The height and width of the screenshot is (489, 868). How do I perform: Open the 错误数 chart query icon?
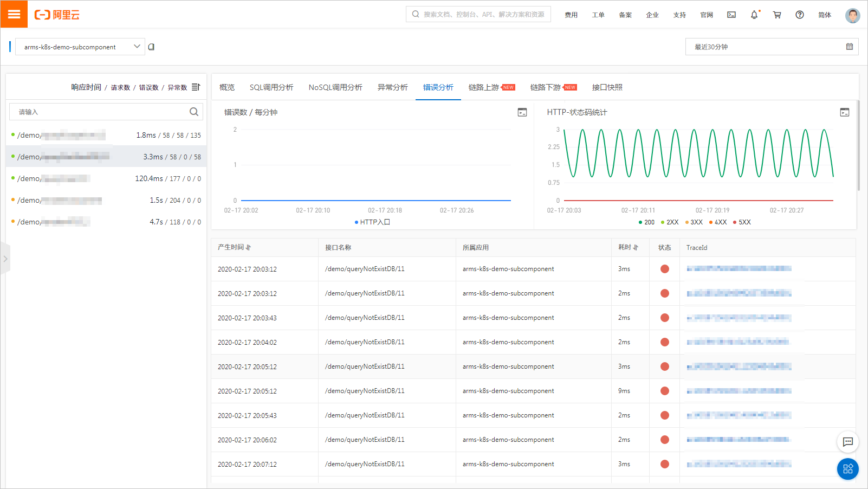(522, 112)
